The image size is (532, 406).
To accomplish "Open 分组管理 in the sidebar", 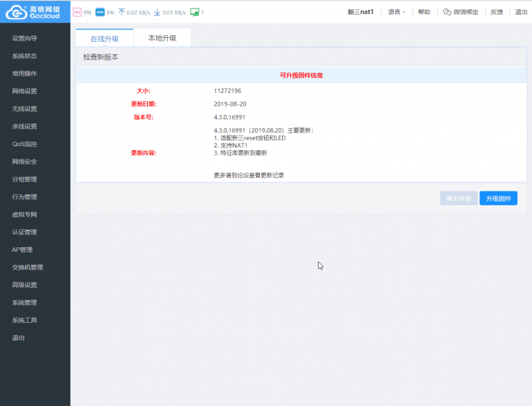I will point(25,179).
